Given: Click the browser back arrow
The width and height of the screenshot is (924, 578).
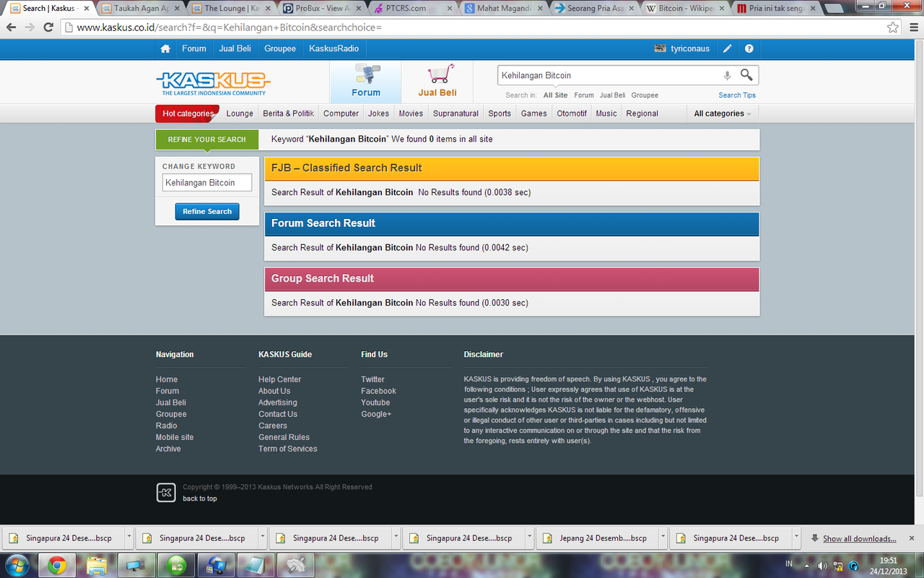Looking at the screenshot, I should 12,27.
